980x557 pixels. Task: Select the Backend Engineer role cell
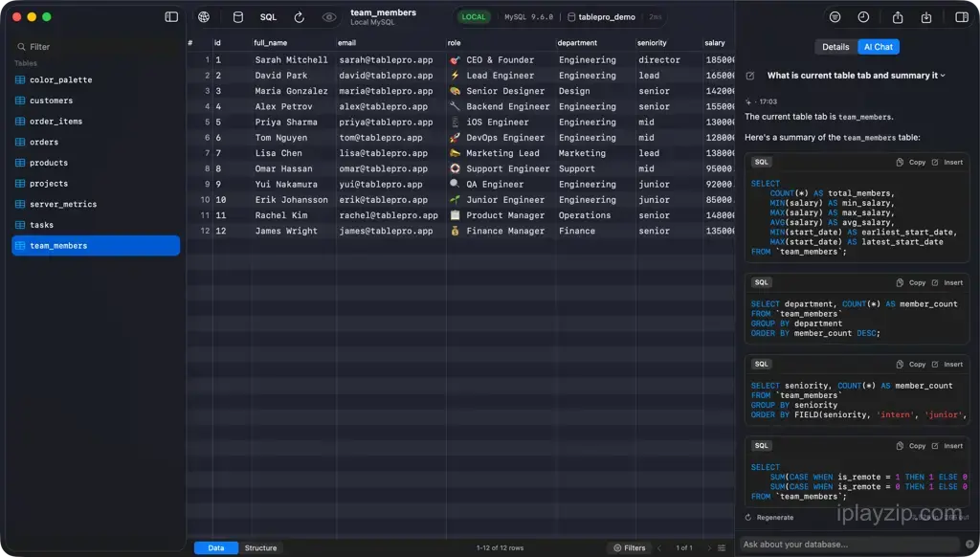(x=501, y=107)
